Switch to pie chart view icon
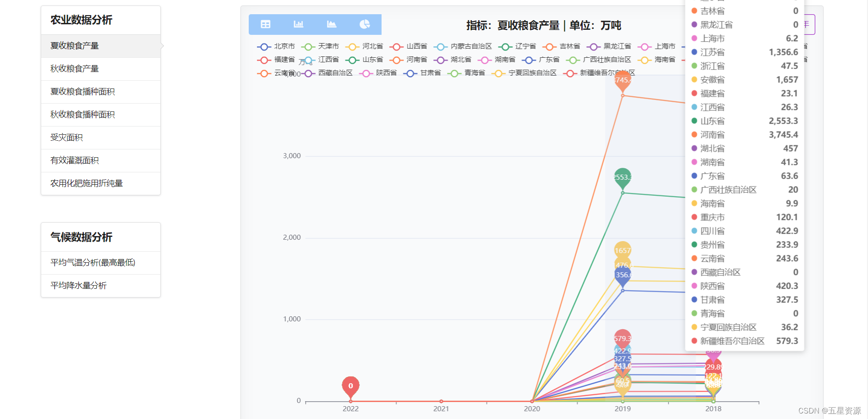This screenshot has height=419, width=868. pyautogui.click(x=365, y=24)
